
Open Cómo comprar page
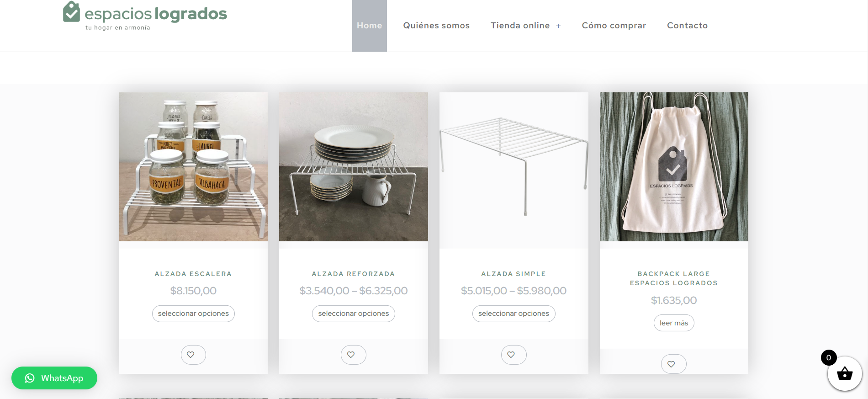tap(614, 26)
